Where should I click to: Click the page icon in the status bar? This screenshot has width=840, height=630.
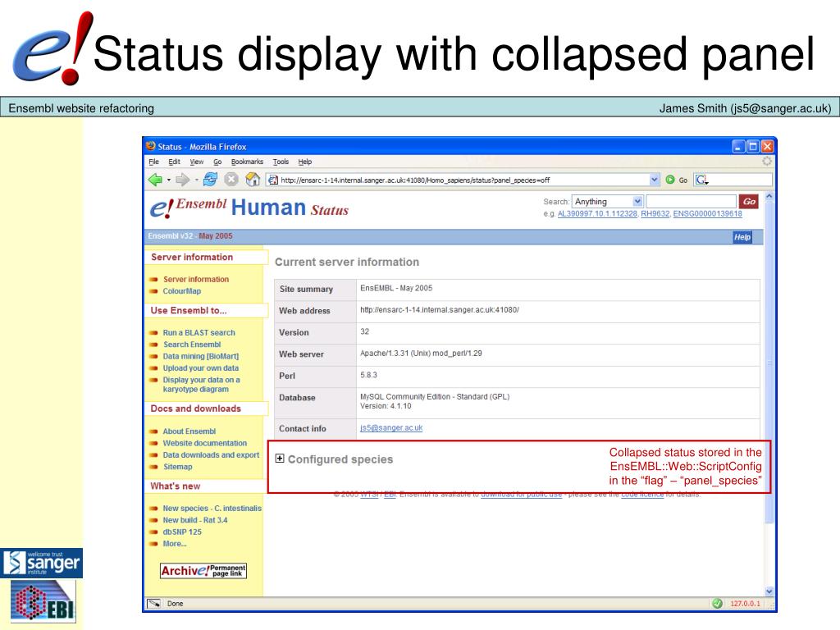pos(154,604)
